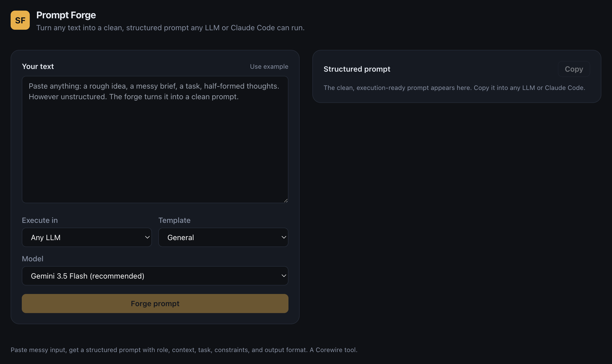The height and width of the screenshot is (364, 612).
Task: Click the Template label
Action: tap(175, 220)
